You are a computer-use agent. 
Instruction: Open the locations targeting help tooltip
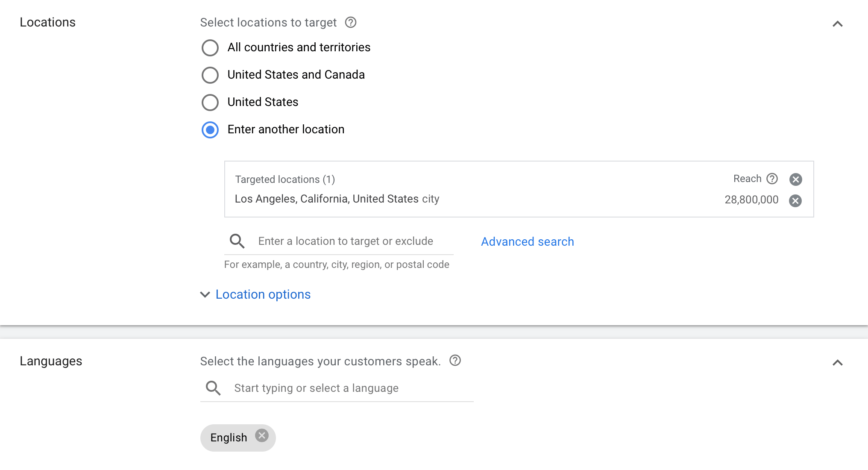[350, 22]
